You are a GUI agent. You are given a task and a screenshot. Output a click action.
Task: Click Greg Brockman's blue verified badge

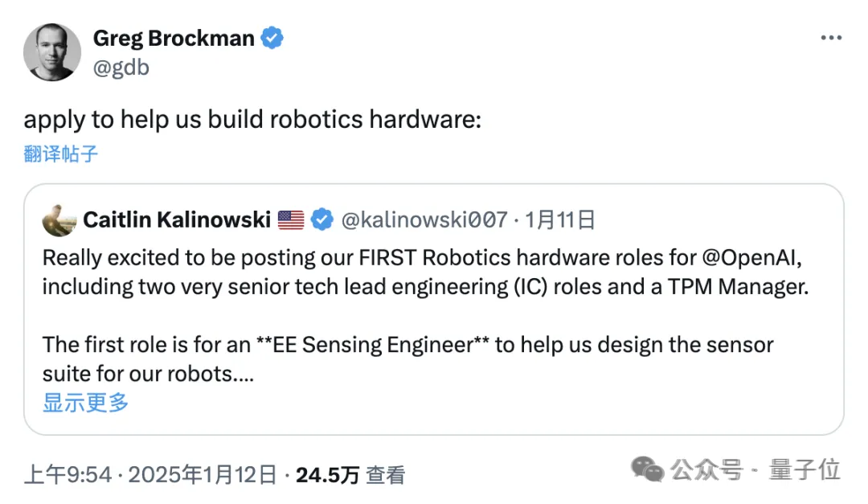[x=273, y=38]
